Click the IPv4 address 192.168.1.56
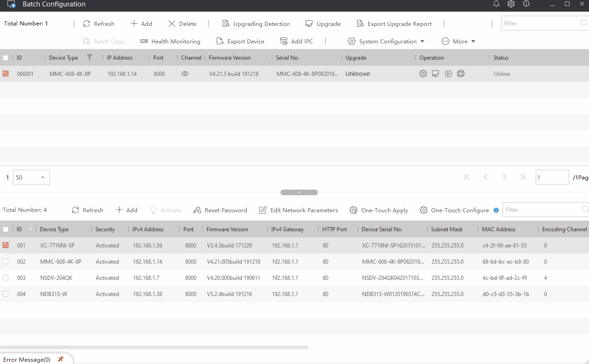This screenshot has height=364, width=589. (x=148, y=246)
